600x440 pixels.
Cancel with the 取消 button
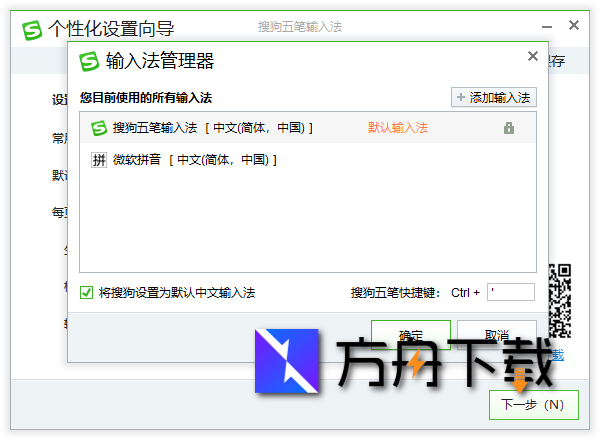pyautogui.click(x=497, y=335)
